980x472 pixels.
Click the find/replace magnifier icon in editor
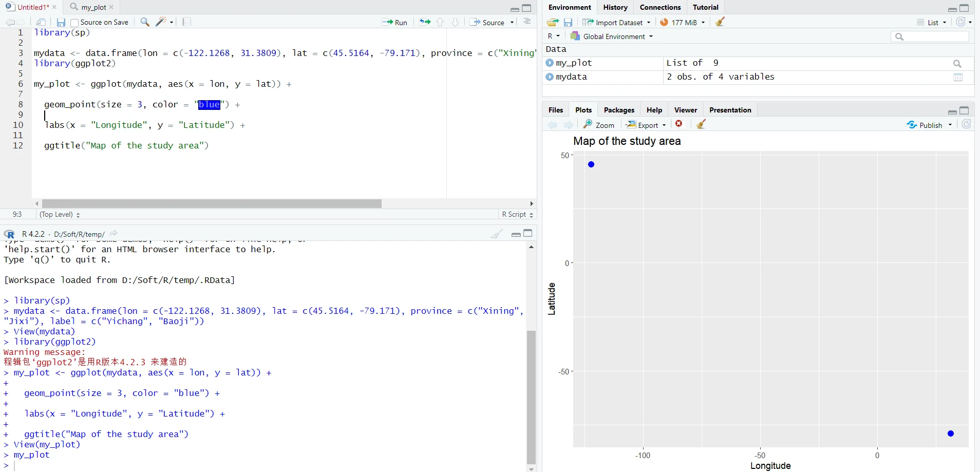pos(145,22)
